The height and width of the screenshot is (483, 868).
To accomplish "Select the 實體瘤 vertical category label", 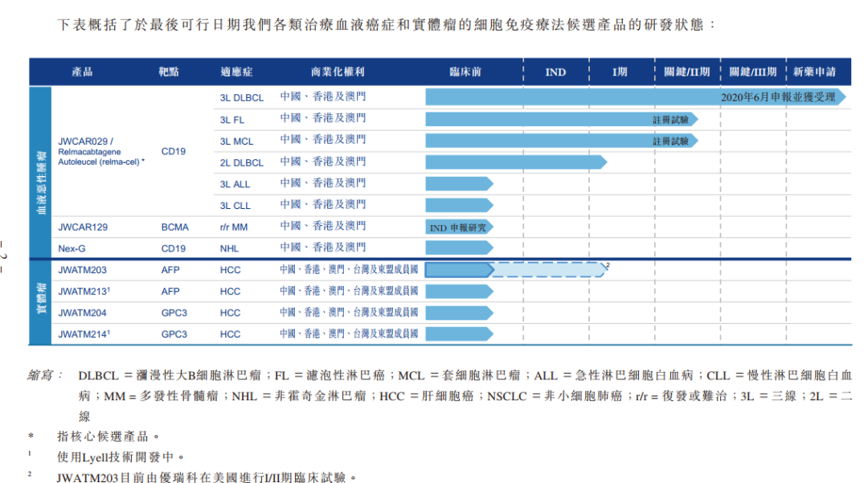I will tap(41, 299).
